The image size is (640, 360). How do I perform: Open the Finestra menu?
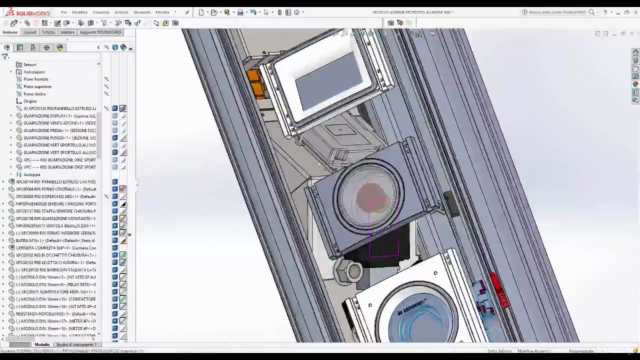tap(162, 12)
